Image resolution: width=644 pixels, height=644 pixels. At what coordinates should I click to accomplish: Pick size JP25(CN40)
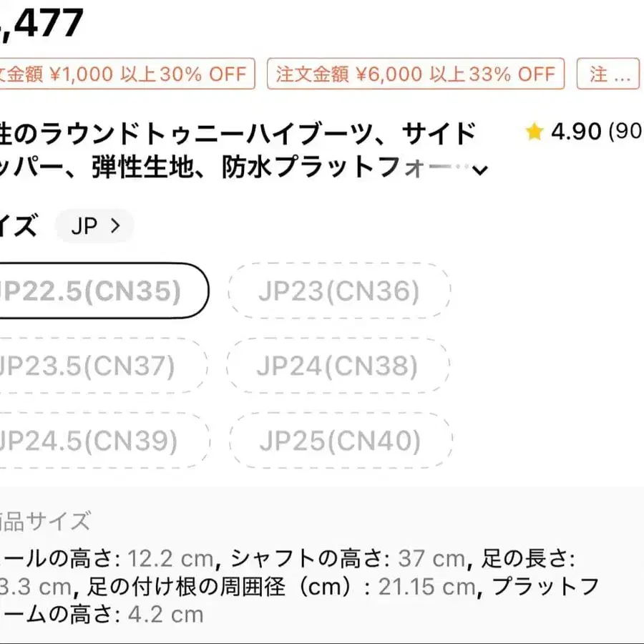point(340,441)
